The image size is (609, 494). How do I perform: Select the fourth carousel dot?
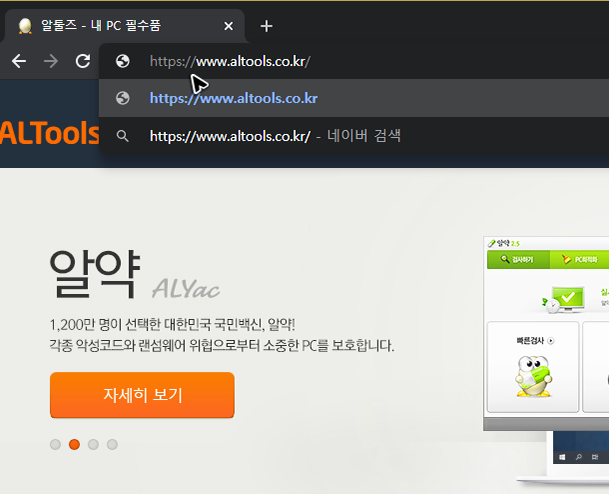112,444
